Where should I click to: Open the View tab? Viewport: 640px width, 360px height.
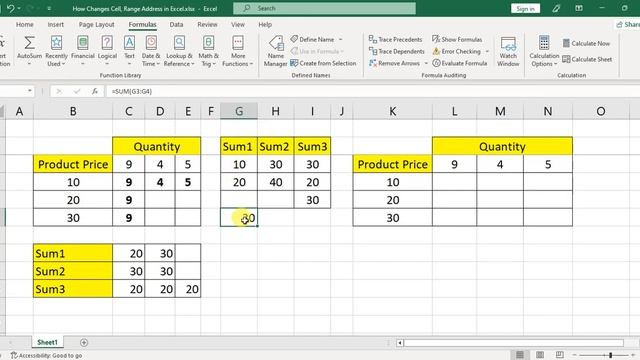pyautogui.click(x=238, y=24)
